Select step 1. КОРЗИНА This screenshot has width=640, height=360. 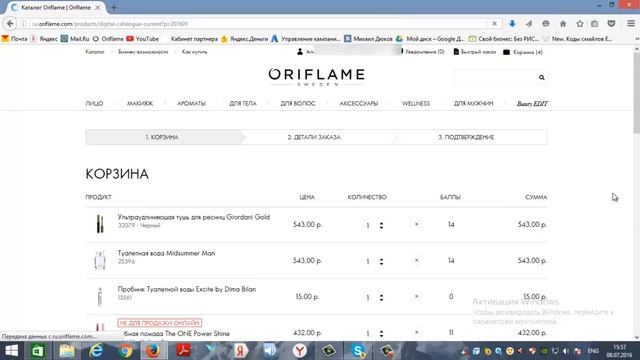click(162, 137)
